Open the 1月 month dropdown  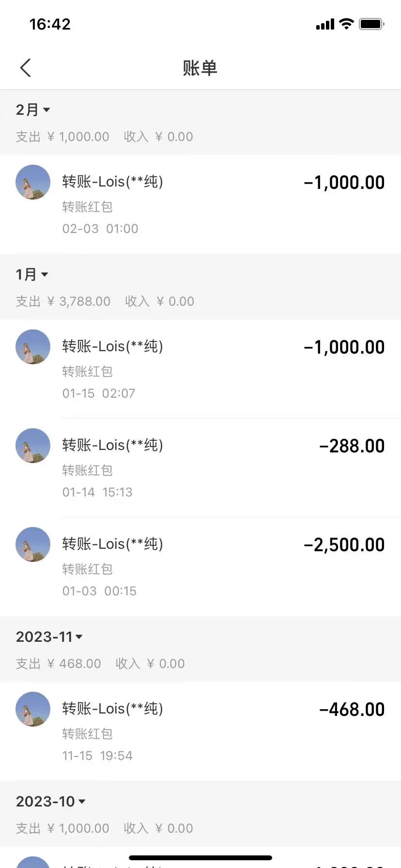(32, 275)
